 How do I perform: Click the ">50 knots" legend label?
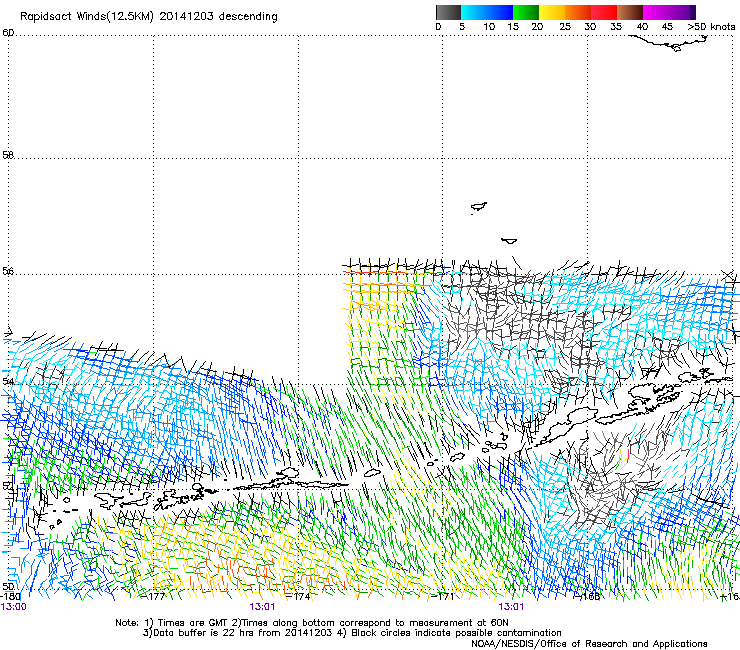tap(711, 27)
